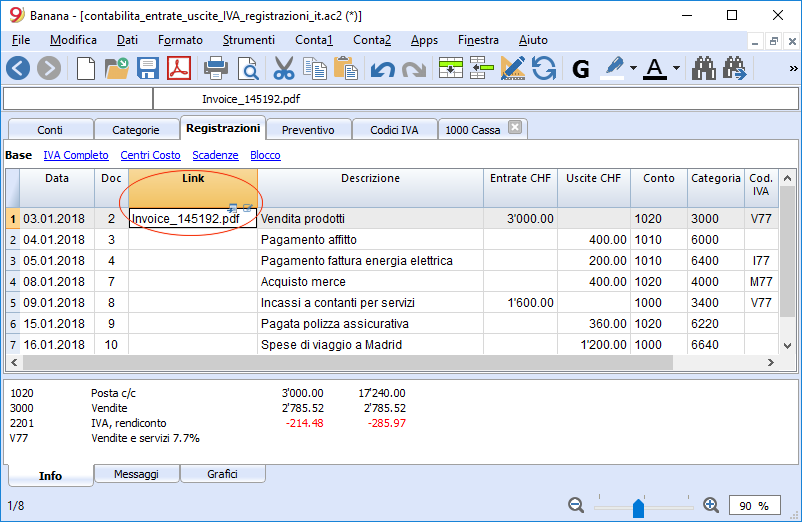Viewport: 802px width, 522px height.
Task: Click the blue recalculate refresh icon
Action: tap(543, 68)
